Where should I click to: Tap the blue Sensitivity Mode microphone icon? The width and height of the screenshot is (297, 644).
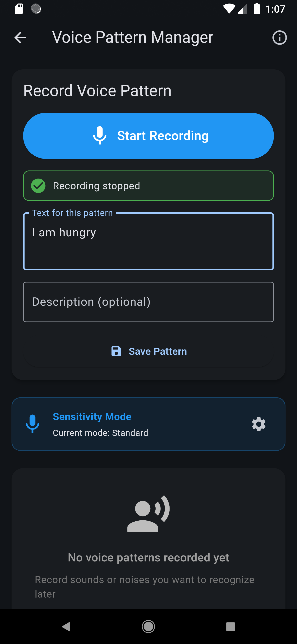32,424
